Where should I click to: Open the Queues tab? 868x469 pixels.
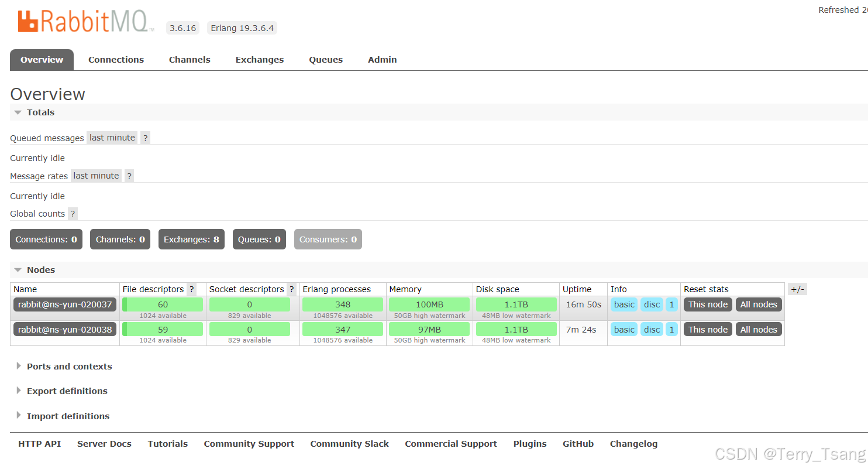(x=326, y=60)
